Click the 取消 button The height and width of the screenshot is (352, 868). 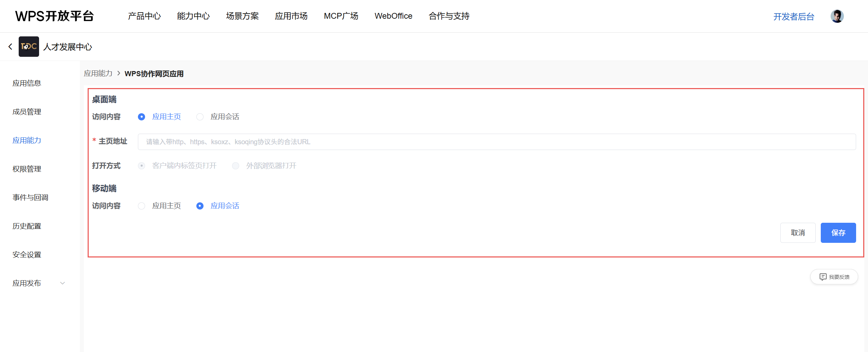pos(797,233)
